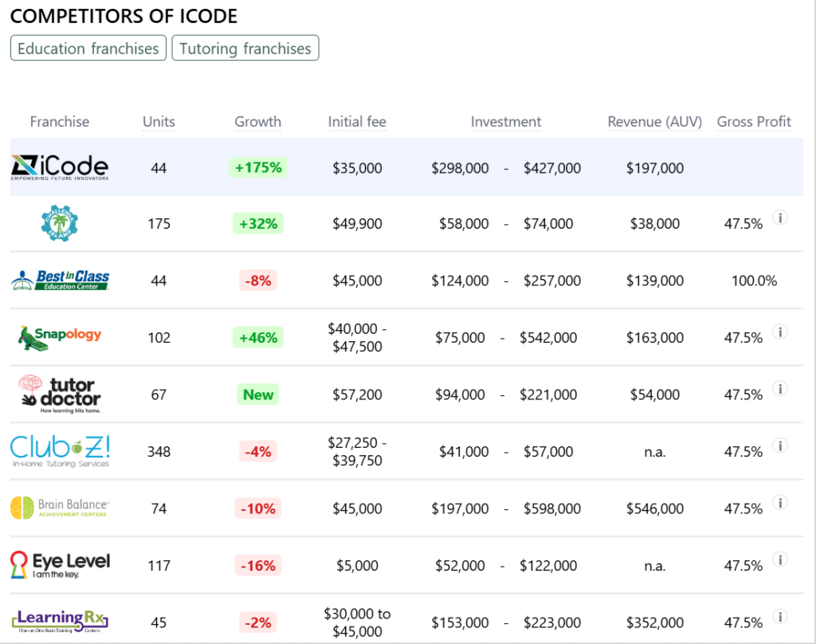Open info icon in Club Z! row
Viewport: 816px width, 644px height.
click(x=779, y=446)
